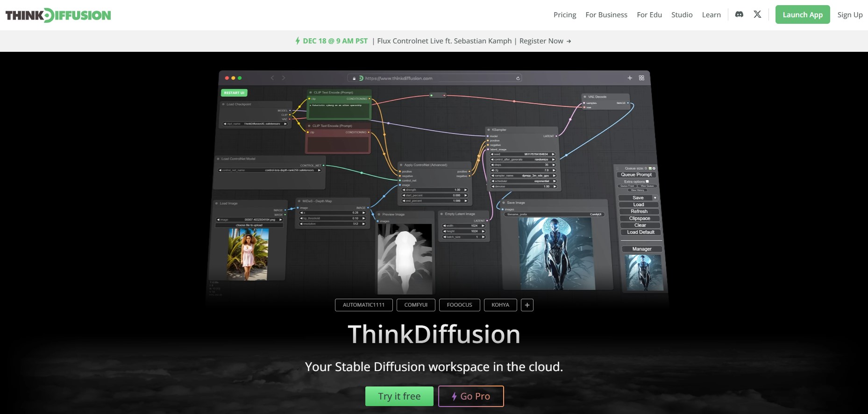Click the KSampler node title
This screenshot has width=868, height=414.
[499, 130]
